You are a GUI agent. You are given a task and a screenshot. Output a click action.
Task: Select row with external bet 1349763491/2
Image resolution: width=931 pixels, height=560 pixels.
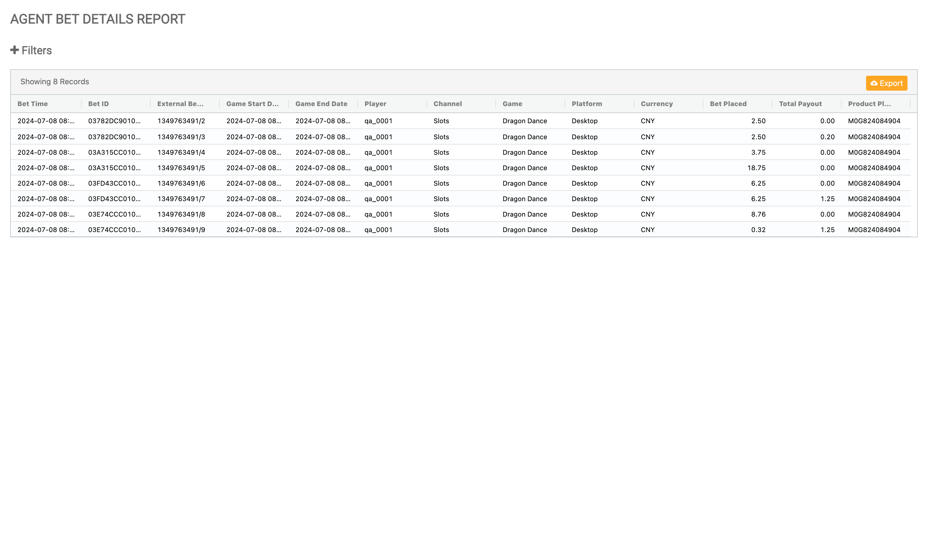[181, 121]
